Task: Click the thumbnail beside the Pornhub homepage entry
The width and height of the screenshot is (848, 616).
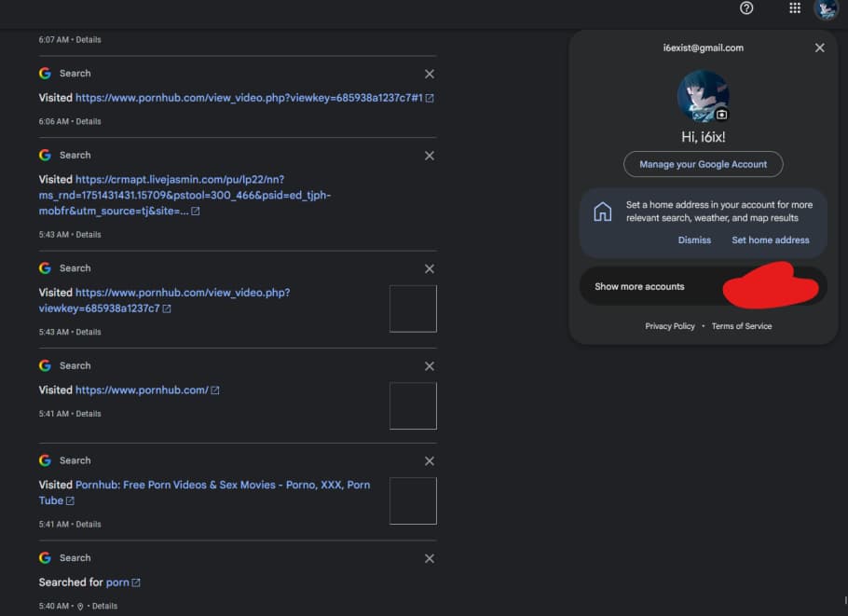Action: (x=413, y=405)
